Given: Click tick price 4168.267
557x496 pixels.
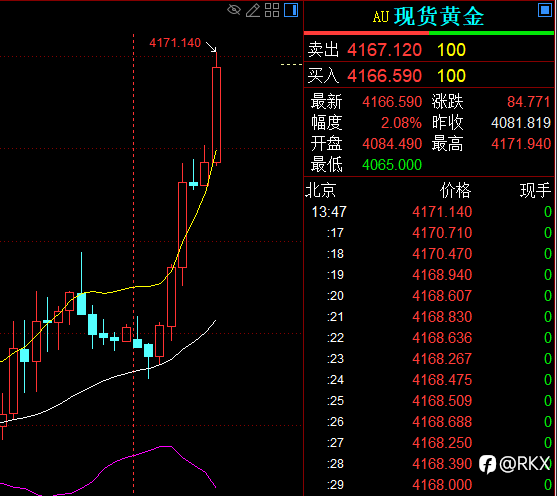Looking at the screenshot, I should [442, 359].
